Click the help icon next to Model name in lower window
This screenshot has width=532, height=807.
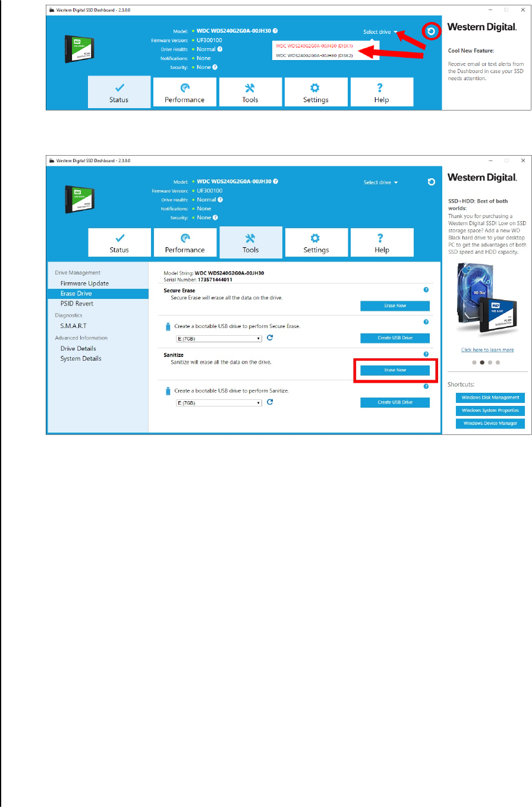tap(276, 181)
